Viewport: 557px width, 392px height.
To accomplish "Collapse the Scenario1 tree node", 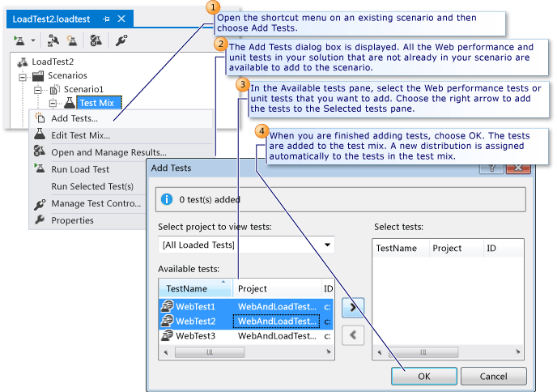I will coord(37,90).
